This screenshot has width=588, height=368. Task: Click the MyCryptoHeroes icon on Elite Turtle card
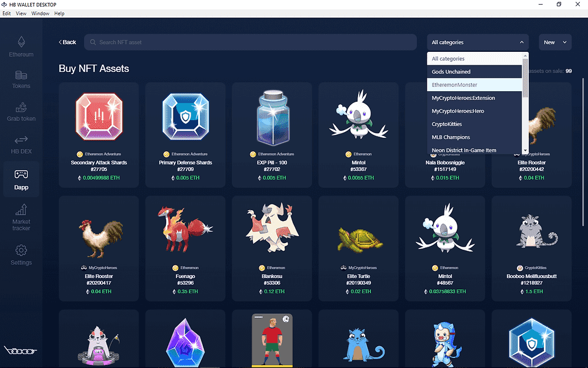click(x=343, y=268)
